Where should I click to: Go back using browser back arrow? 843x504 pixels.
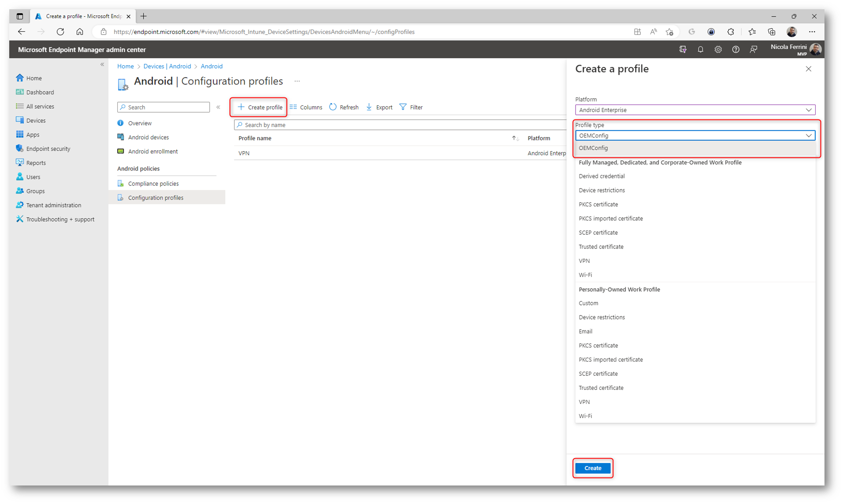(x=22, y=32)
